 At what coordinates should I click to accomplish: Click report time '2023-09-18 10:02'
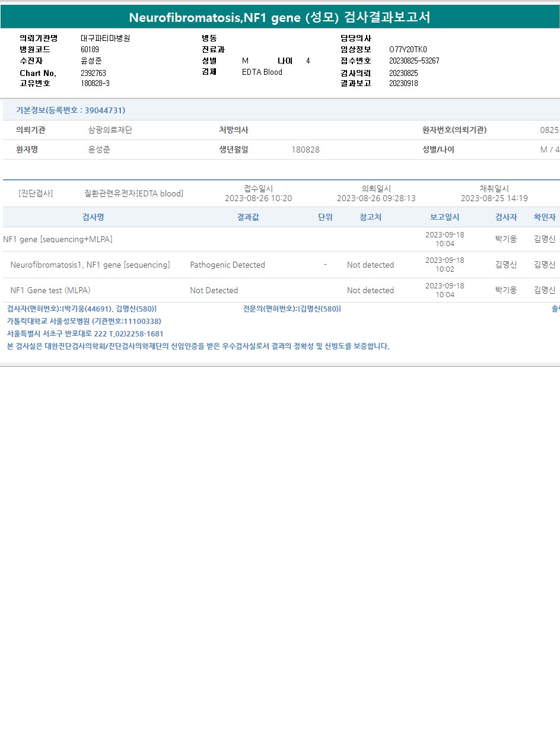pyautogui.click(x=445, y=265)
